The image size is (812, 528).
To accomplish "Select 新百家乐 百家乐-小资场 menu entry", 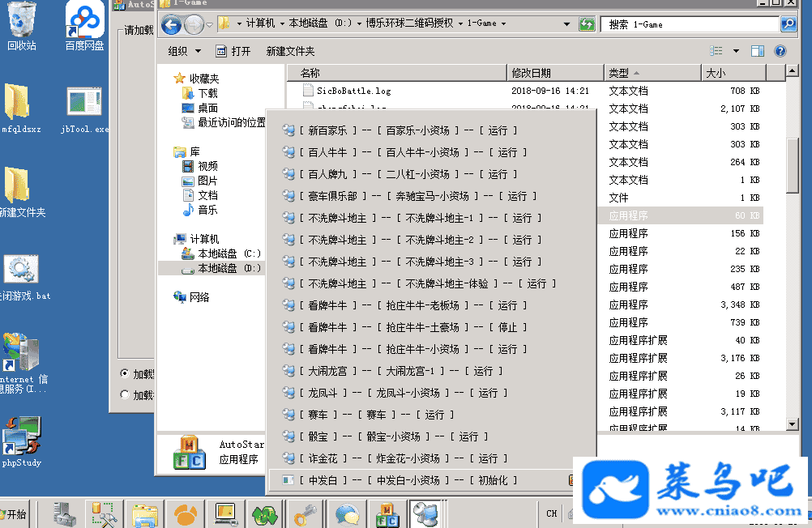I will click(x=408, y=130).
